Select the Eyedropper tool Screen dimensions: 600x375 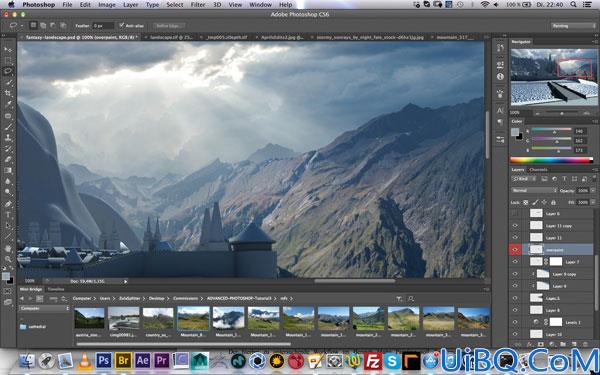click(x=8, y=104)
